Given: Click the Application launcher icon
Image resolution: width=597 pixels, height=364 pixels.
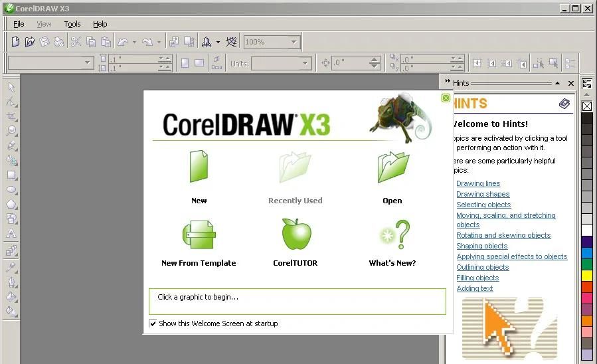Looking at the screenshot, I should pos(207,41).
